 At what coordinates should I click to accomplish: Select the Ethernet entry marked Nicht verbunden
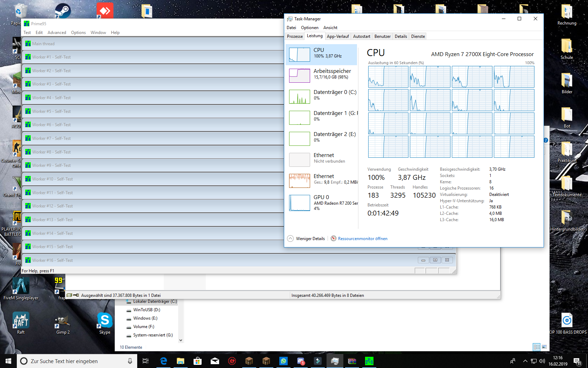[321, 160]
